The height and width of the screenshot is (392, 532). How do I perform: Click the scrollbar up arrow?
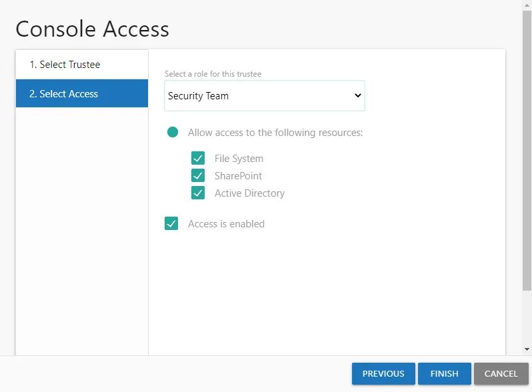(527, 5)
